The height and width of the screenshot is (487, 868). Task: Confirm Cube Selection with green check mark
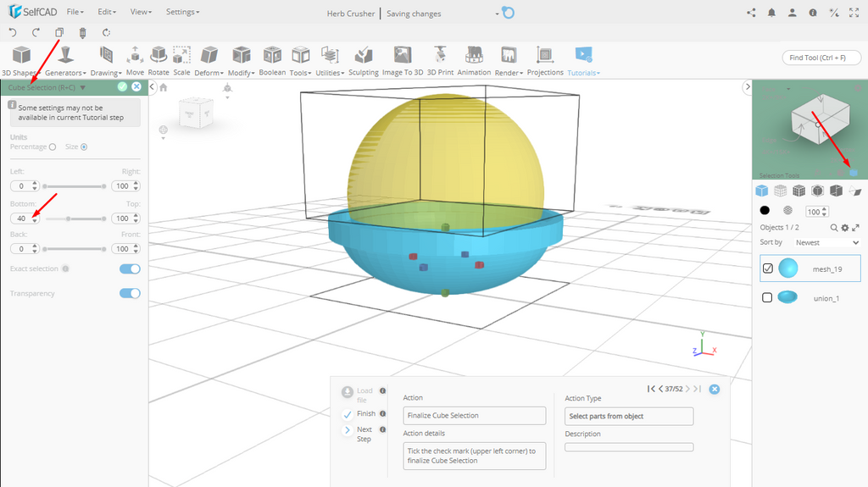point(122,87)
